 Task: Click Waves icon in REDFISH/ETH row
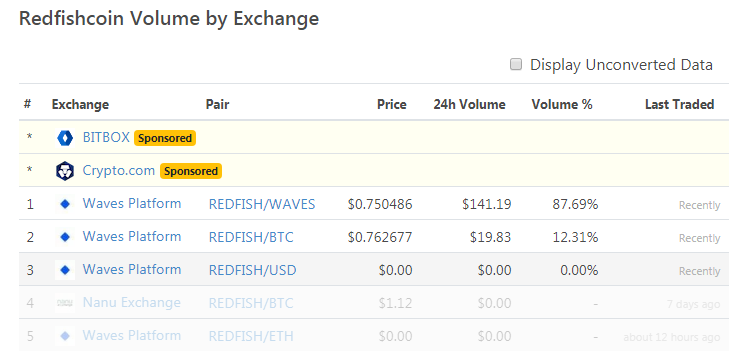point(65,336)
